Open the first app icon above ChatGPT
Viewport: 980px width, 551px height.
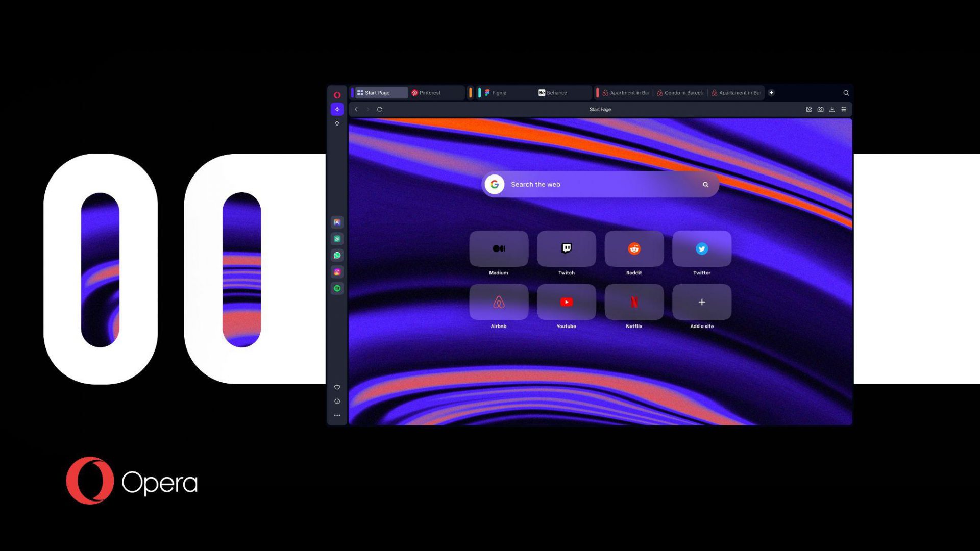[337, 222]
